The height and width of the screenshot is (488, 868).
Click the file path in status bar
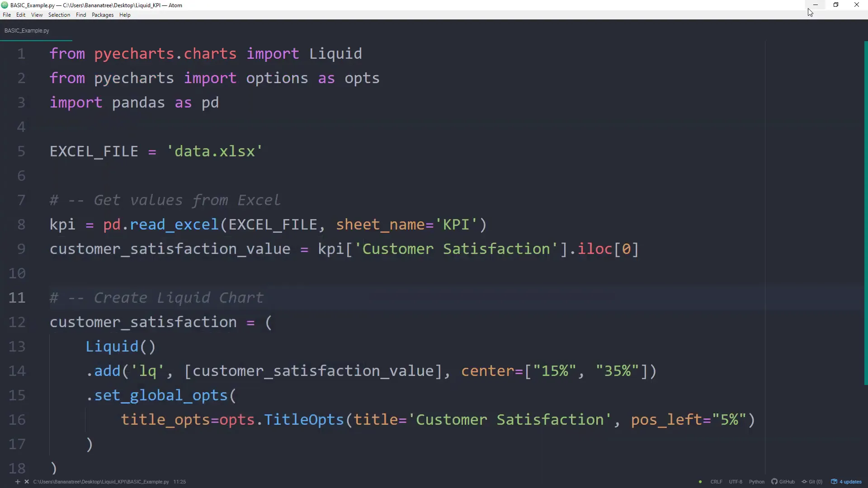click(101, 482)
